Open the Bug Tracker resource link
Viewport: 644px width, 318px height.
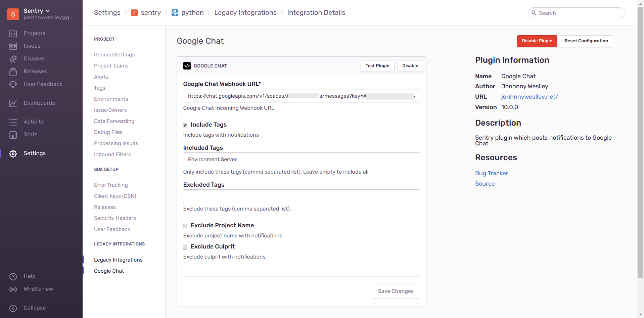pos(491,173)
